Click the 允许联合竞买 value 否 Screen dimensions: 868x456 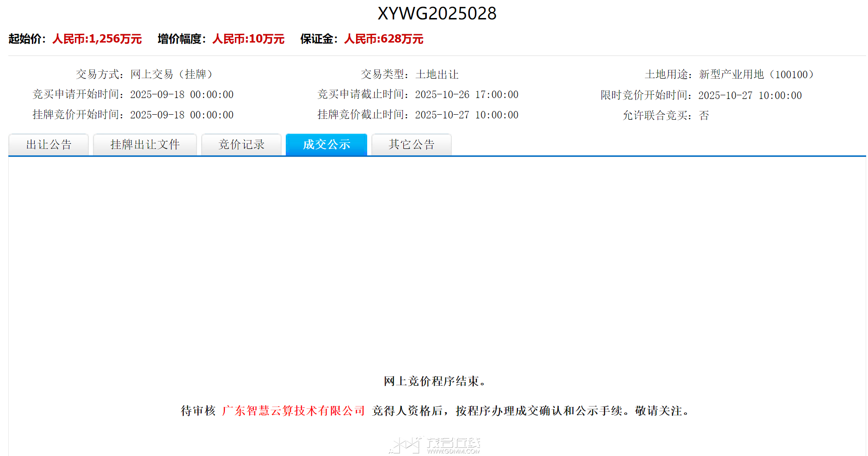click(704, 116)
